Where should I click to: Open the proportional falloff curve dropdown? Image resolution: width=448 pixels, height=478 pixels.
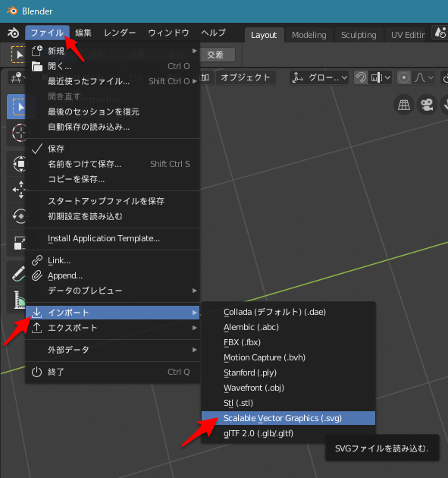point(423,77)
